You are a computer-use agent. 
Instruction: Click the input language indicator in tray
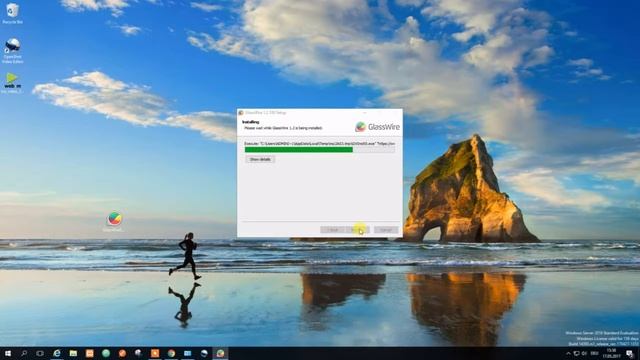[x=595, y=353]
